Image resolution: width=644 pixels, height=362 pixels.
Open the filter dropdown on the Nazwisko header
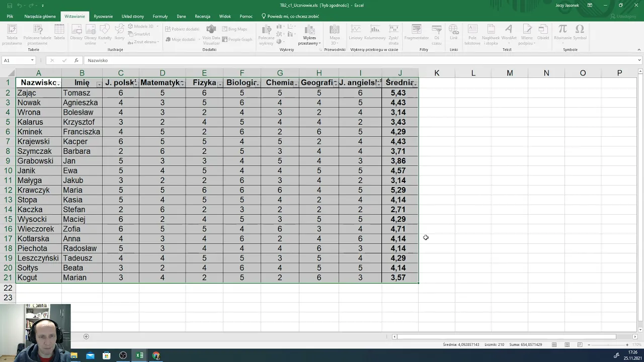click(x=59, y=83)
